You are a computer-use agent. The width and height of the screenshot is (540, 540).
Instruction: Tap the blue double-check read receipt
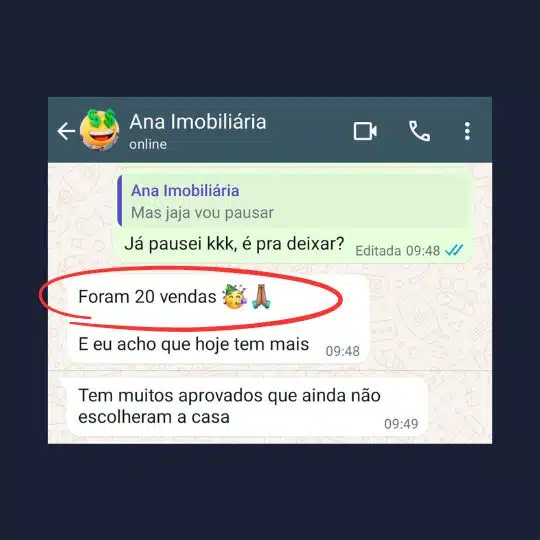(454, 250)
